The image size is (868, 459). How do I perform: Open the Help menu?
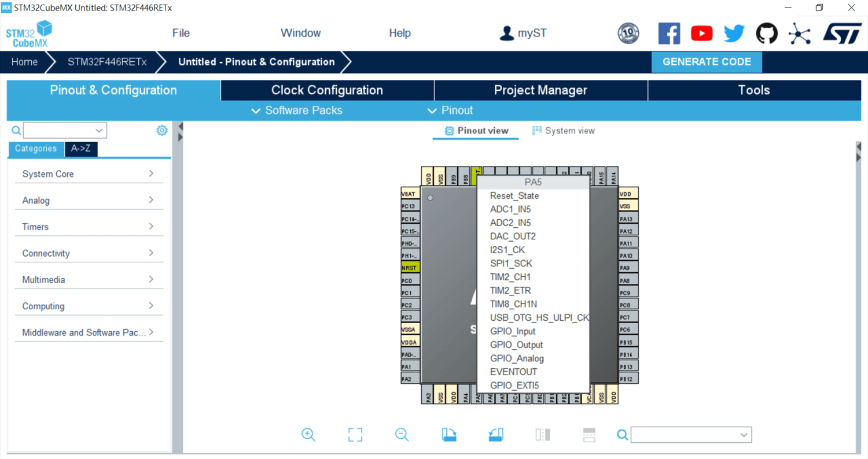pos(400,33)
